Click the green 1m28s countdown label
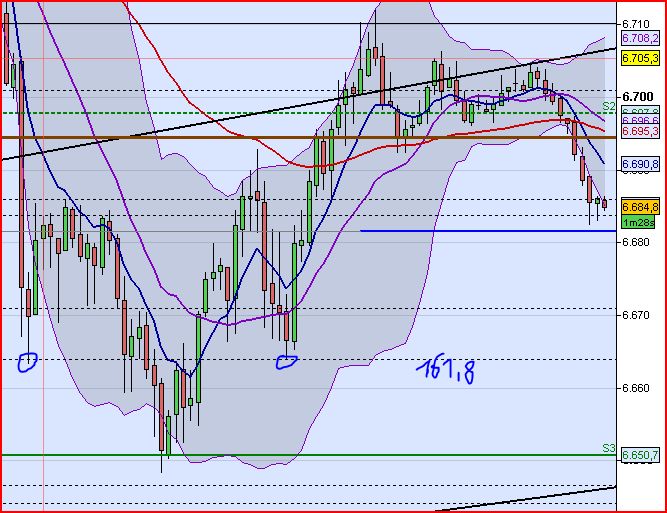 click(x=638, y=222)
